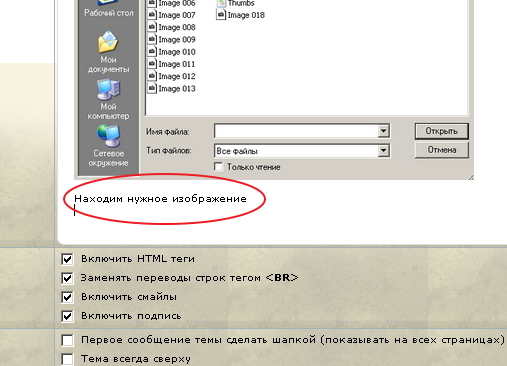Click the dialog resize grip corner
The image size is (507, 366).
click(x=470, y=177)
